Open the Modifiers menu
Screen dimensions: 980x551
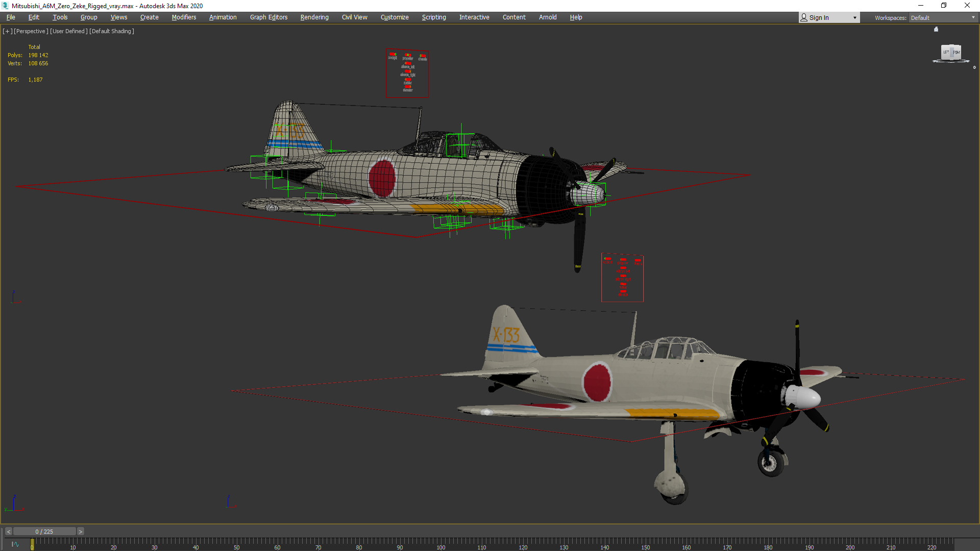point(184,17)
